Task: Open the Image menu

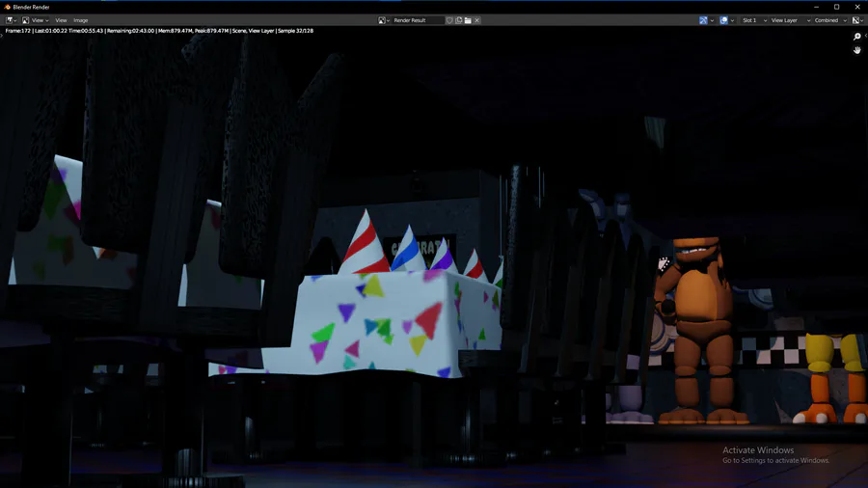Action: point(81,20)
